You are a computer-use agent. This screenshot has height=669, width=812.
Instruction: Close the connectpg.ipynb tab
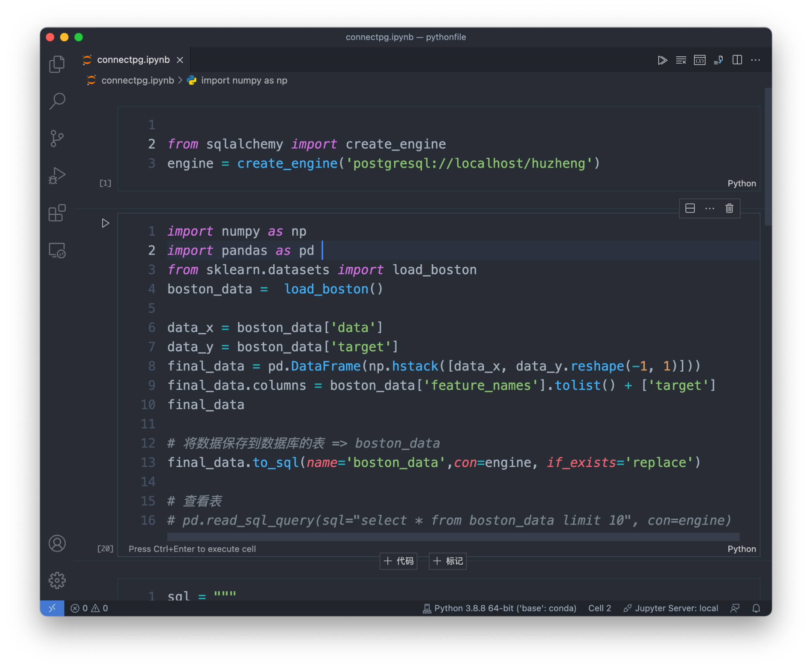(180, 60)
